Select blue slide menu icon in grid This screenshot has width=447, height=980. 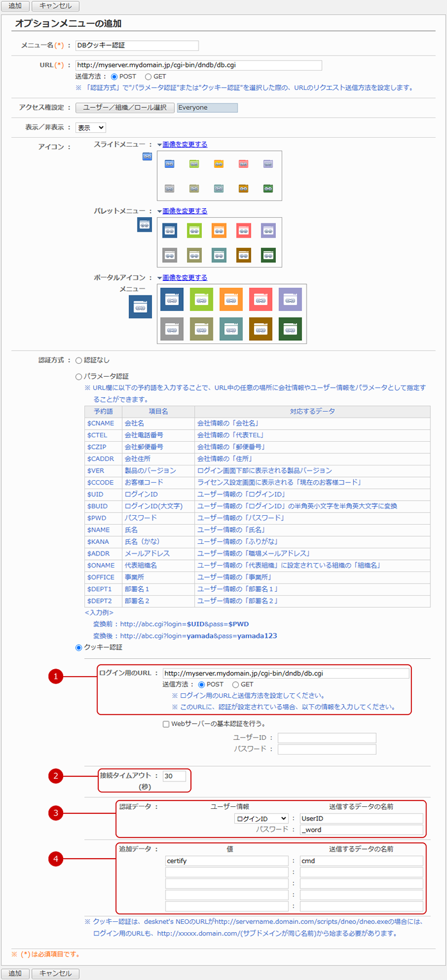click(169, 164)
